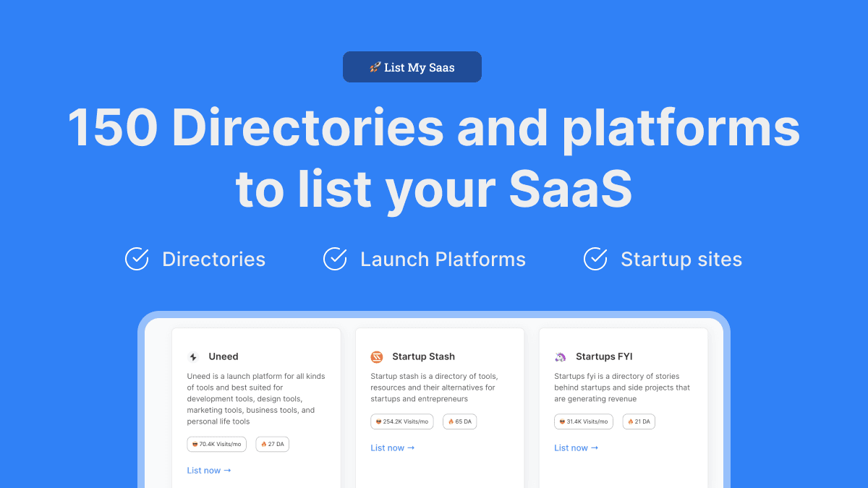The width and height of the screenshot is (868, 488).
Task: Click the Startups FYI unicorn logo
Action: pyautogui.click(x=561, y=356)
